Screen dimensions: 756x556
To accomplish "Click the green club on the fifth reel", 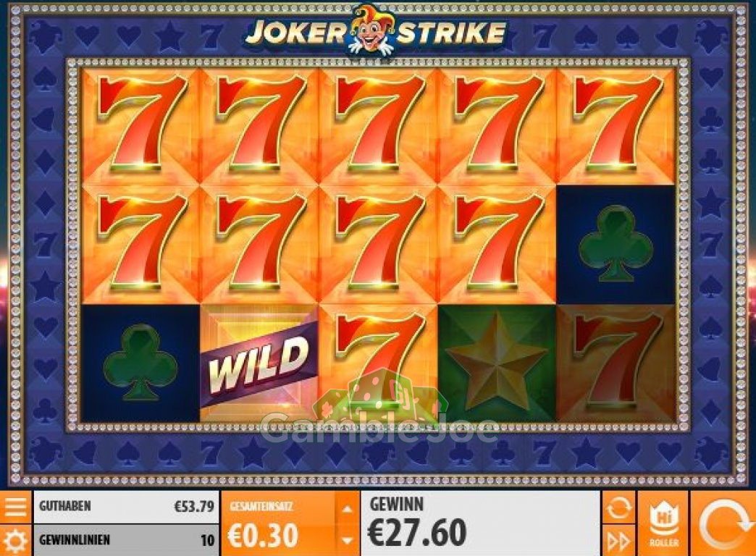I will point(616,245).
